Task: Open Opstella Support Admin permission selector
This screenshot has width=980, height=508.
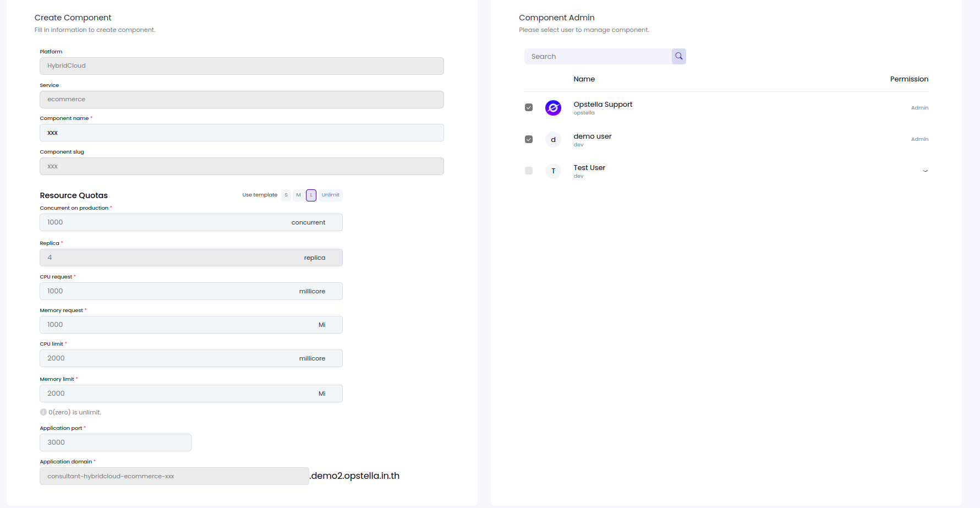Action: click(x=919, y=108)
